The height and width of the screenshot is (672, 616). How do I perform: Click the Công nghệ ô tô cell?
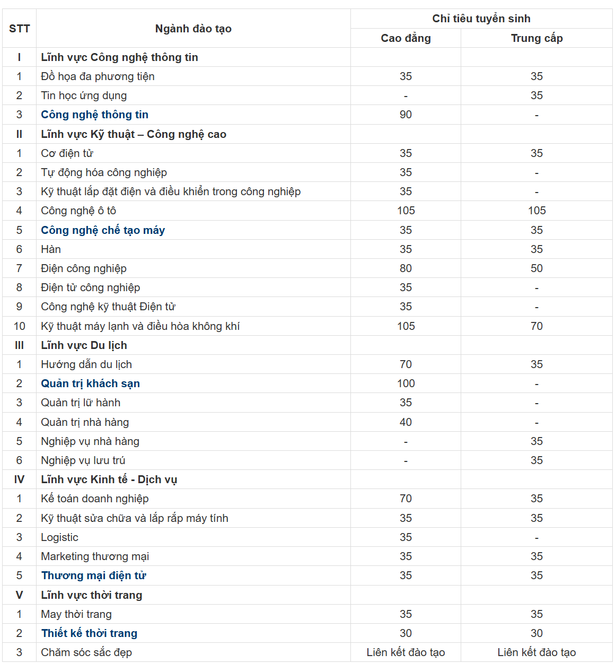(x=78, y=211)
